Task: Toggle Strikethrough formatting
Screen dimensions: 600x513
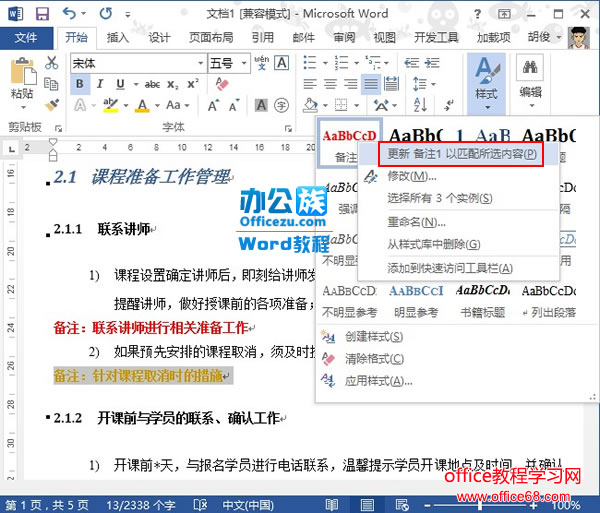Action: 152,84
